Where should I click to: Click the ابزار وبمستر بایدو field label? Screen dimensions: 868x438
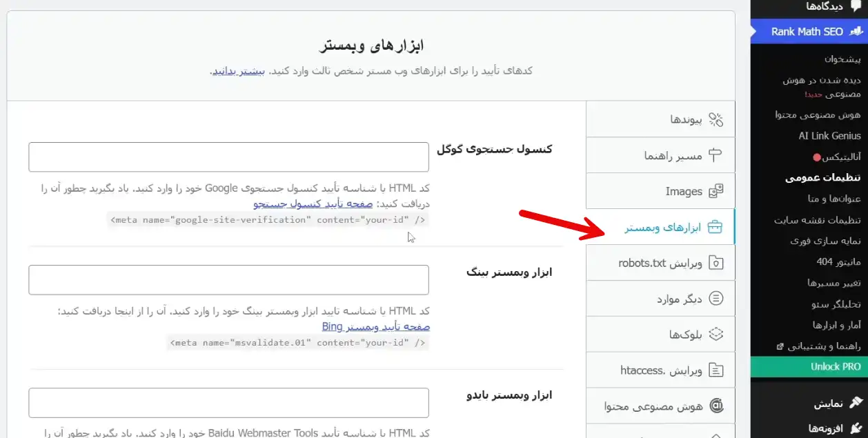(x=509, y=395)
